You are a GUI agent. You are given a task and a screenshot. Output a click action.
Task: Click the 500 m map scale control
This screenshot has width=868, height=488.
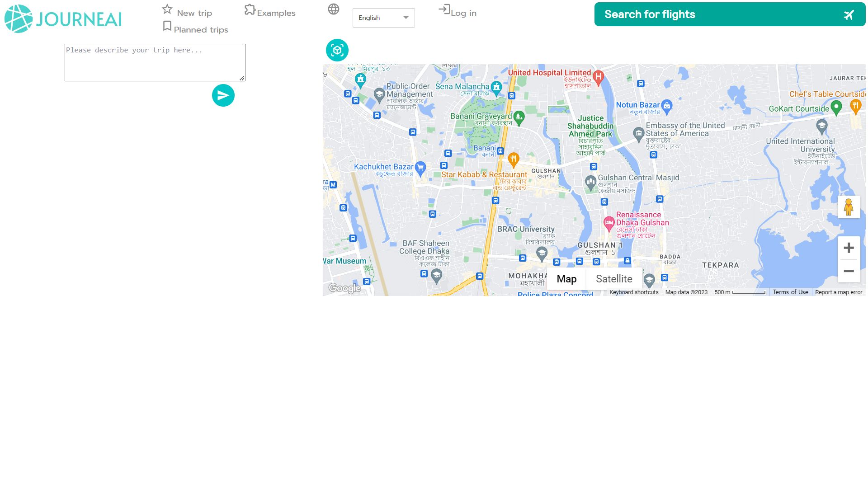[740, 292]
